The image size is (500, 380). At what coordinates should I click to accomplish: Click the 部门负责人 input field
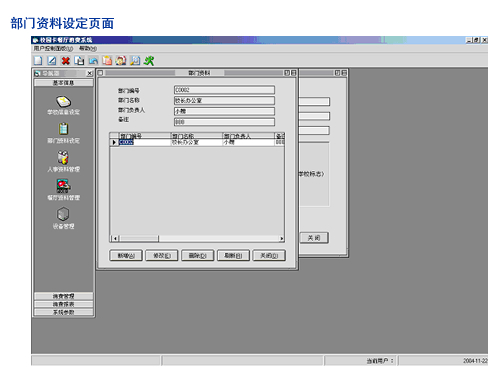pos(224,111)
